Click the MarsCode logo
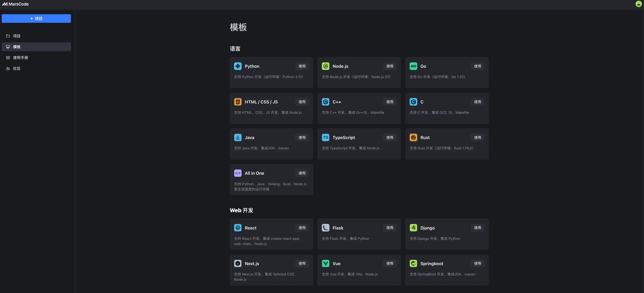The image size is (644, 293). [x=16, y=4]
